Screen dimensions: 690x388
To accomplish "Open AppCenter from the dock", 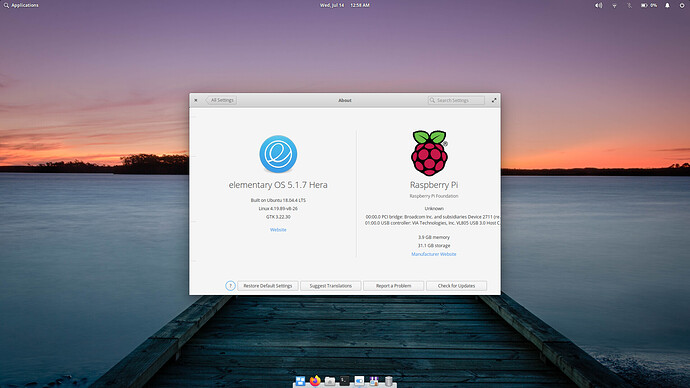I will pos(374,381).
